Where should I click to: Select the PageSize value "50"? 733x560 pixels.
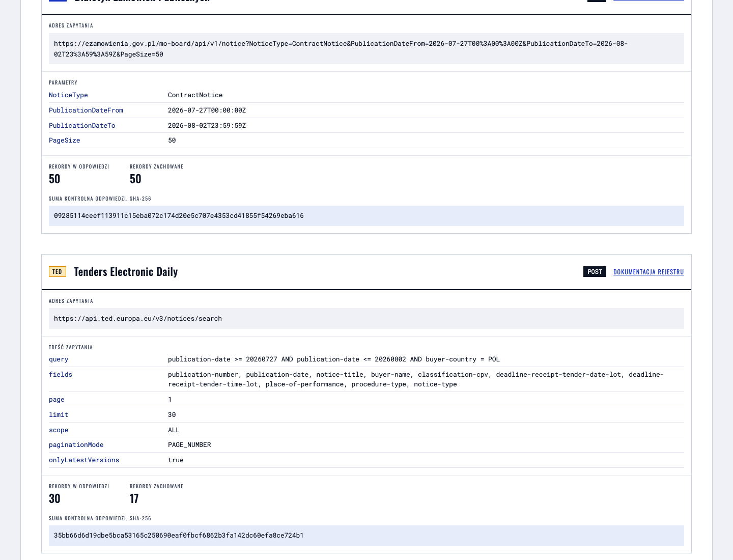tap(172, 141)
